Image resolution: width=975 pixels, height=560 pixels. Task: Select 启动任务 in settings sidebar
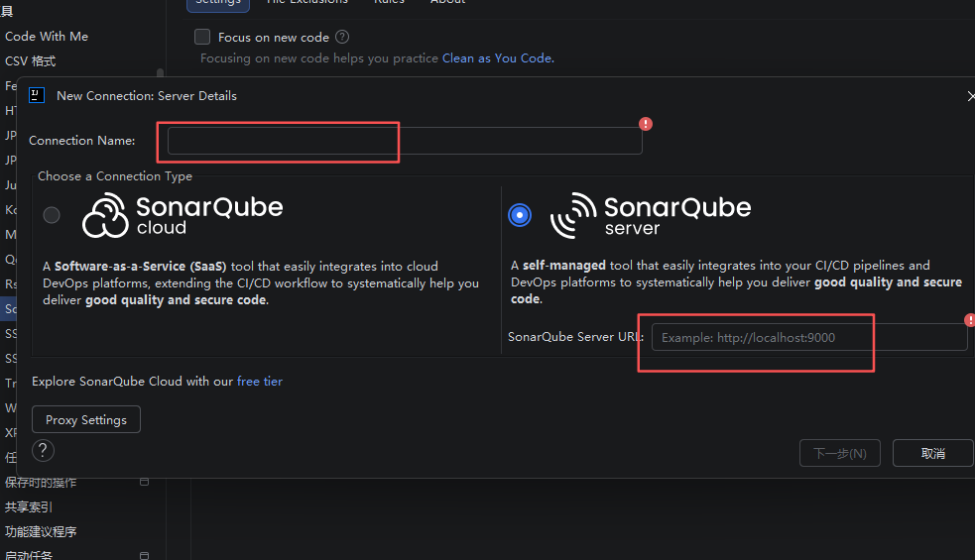pyautogui.click(x=28, y=555)
